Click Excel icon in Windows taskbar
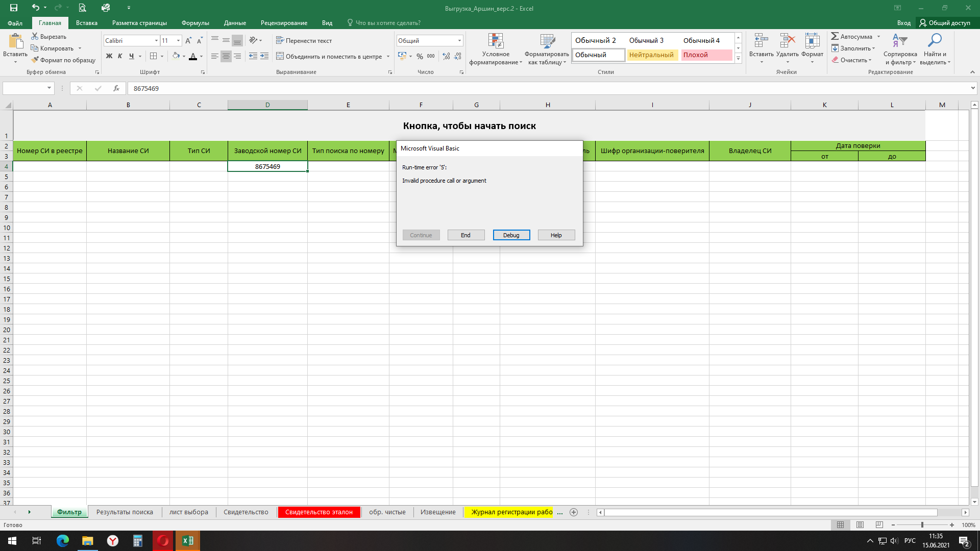This screenshot has width=980, height=551. [187, 541]
